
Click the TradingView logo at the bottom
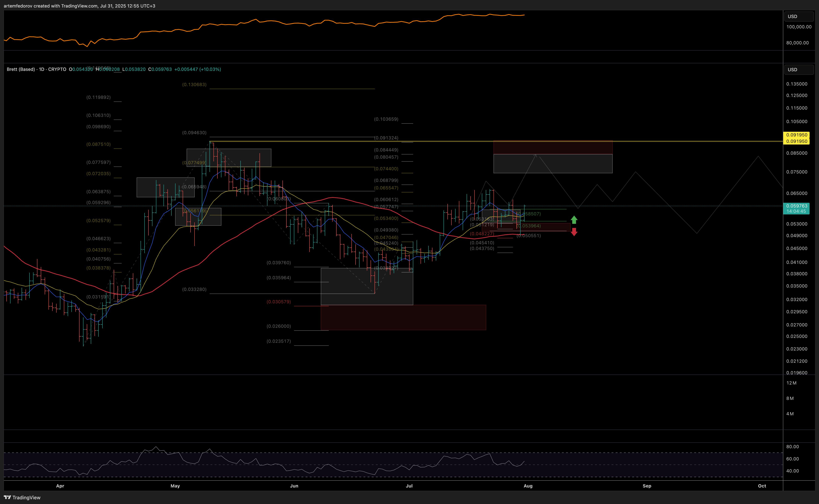coord(22,497)
